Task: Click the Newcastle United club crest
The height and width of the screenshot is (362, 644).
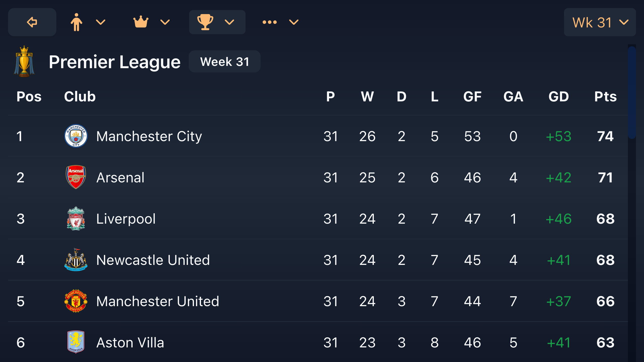Action: 76,260
